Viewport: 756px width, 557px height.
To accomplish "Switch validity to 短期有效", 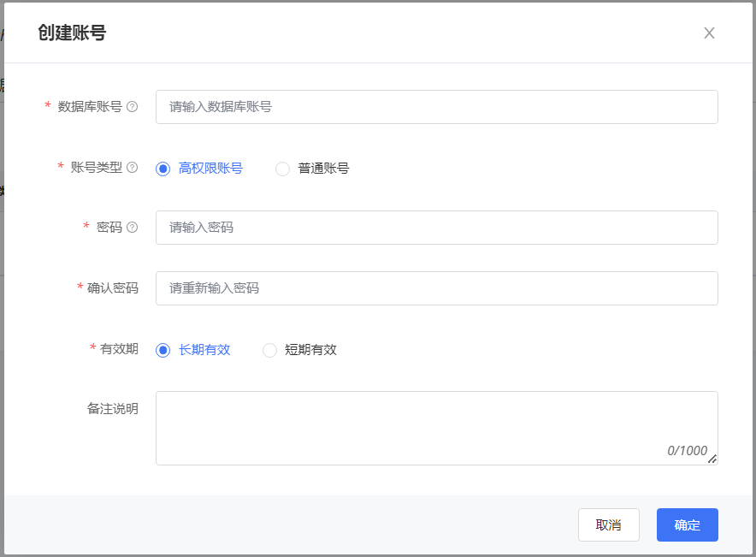I will 270,350.
